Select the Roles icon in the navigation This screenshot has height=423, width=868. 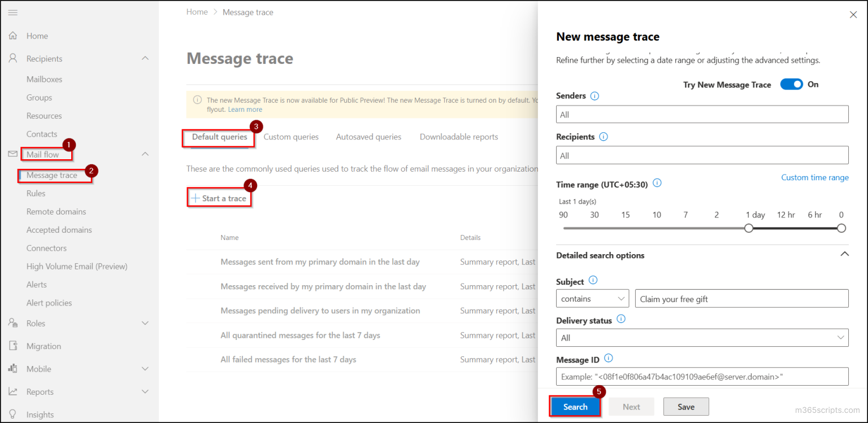[x=12, y=322]
